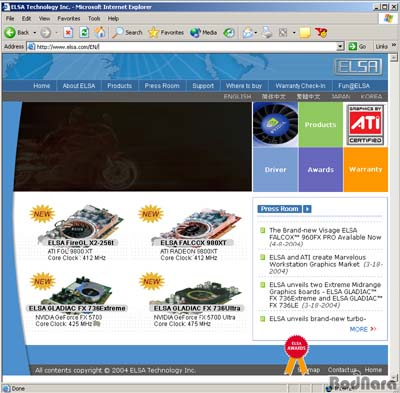Click the Mail icon in the toolbar
This screenshot has height=393, width=400.
click(x=248, y=33)
